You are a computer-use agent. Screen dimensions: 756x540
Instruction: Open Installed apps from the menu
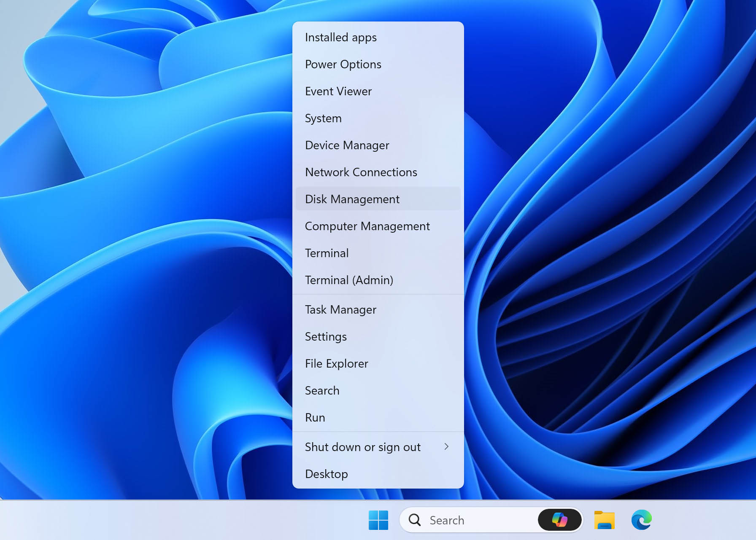[x=341, y=38]
